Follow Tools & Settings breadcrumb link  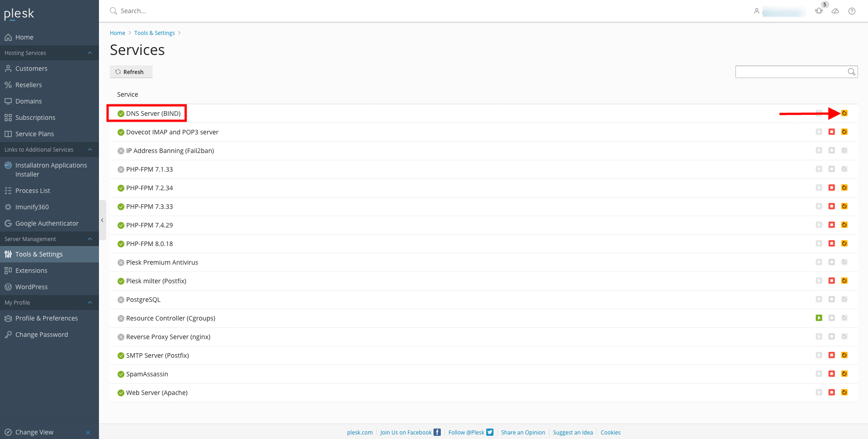pos(154,33)
